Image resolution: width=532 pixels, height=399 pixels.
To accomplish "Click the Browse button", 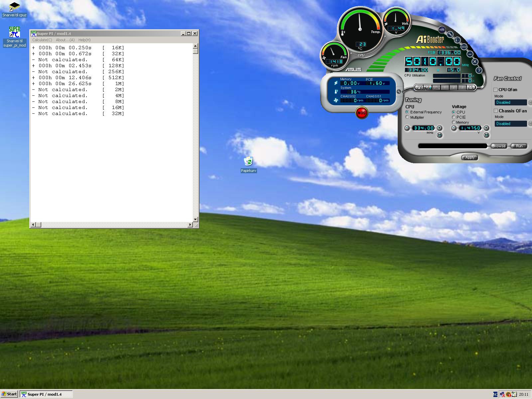I will tap(499, 146).
